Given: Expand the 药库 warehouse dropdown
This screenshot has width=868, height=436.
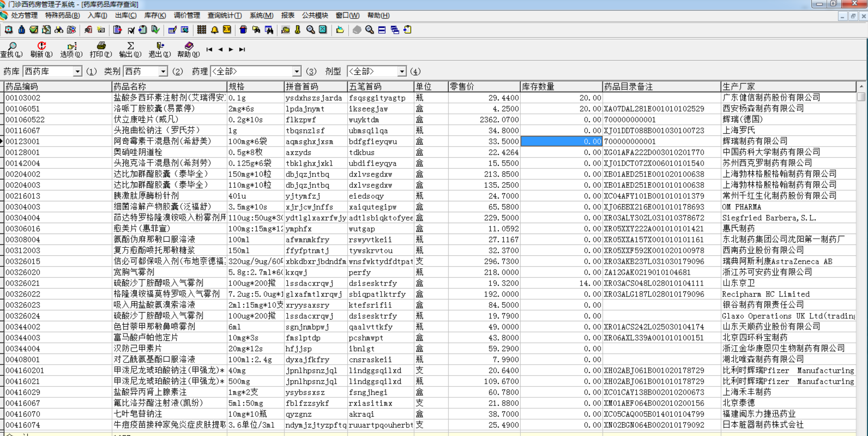Looking at the screenshot, I should tap(77, 72).
